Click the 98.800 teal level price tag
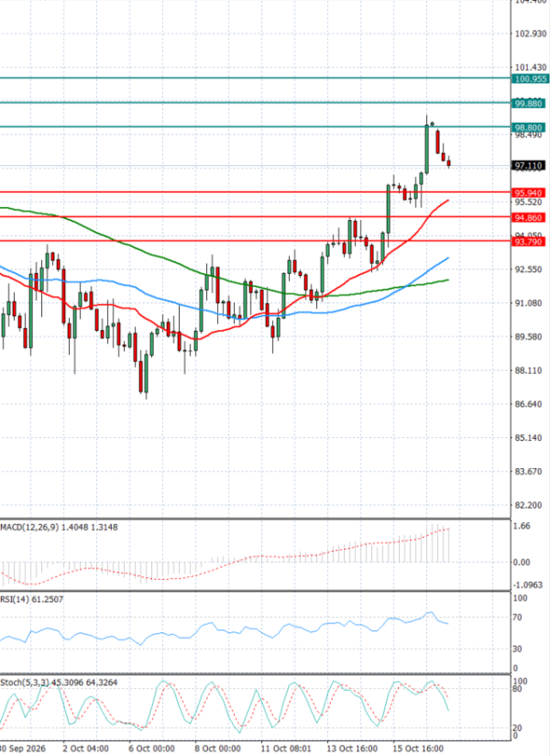 (x=528, y=127)
